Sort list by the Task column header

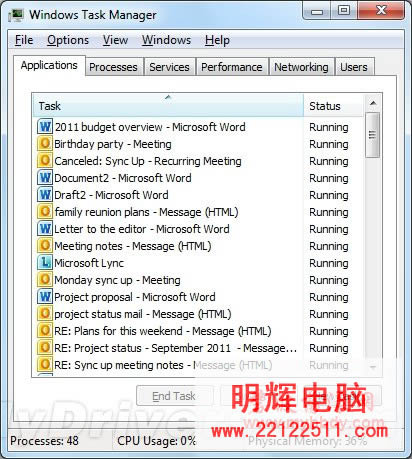(x=168, y=106)
